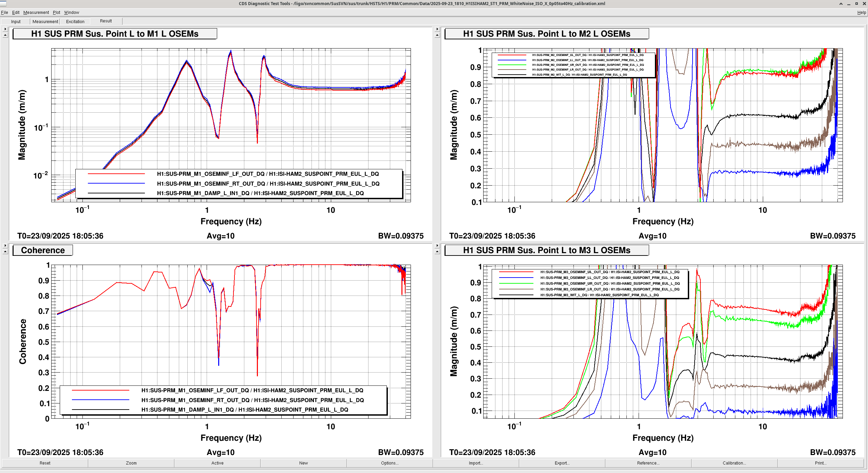Click up-arrow icon beside M1 L OSEMs plot
Viewport: 868px width, 473px height.
pos(5,35)
